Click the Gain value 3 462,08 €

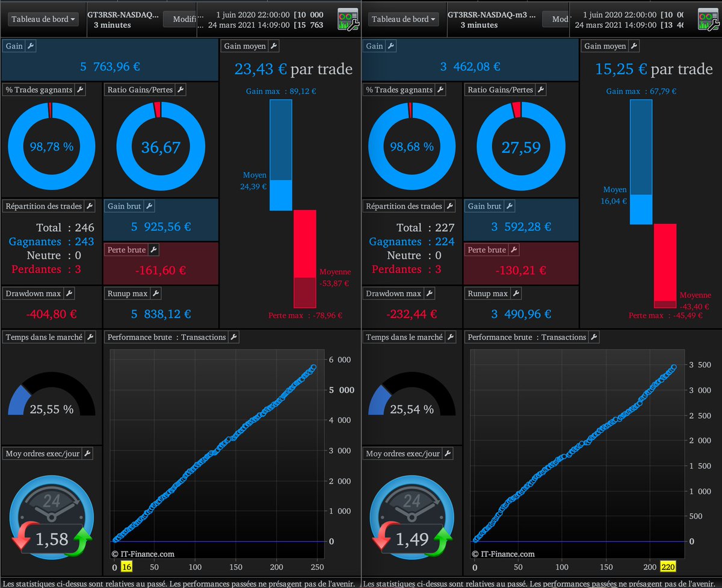click(470, 67)
